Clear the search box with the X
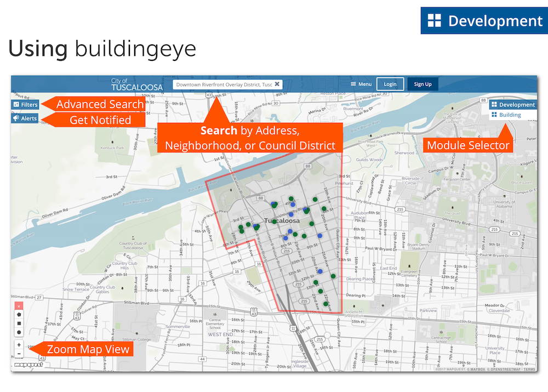548x392 pixels. tap(277, 84)
